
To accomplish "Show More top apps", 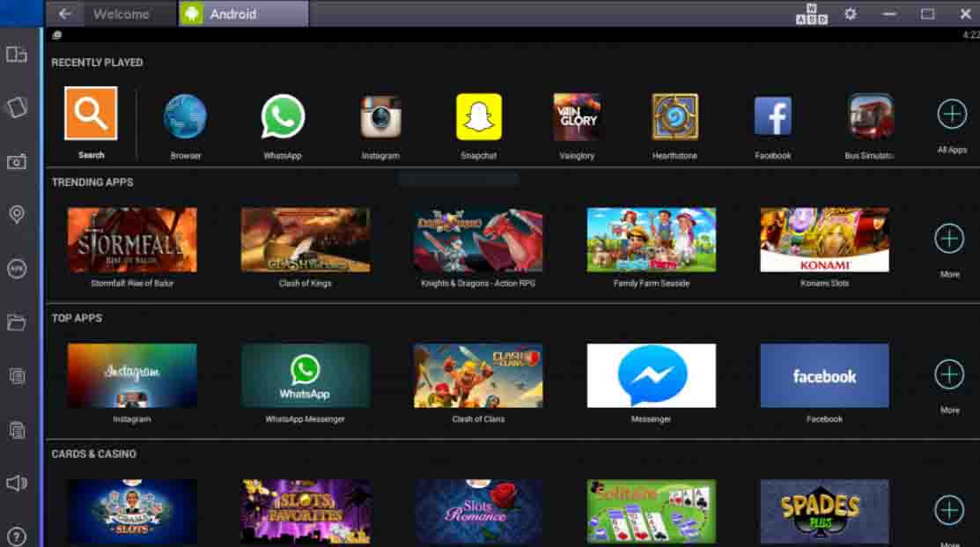I will coord(949,374).
